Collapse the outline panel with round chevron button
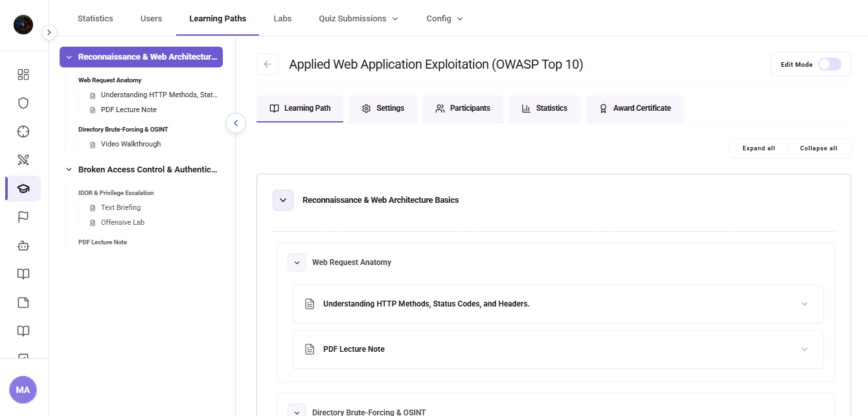 (236, 123)
